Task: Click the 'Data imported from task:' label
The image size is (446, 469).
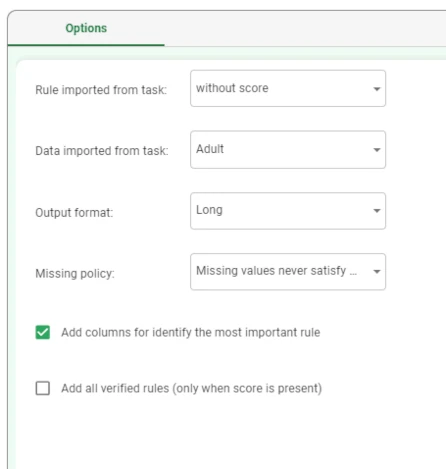Action: 102,151
